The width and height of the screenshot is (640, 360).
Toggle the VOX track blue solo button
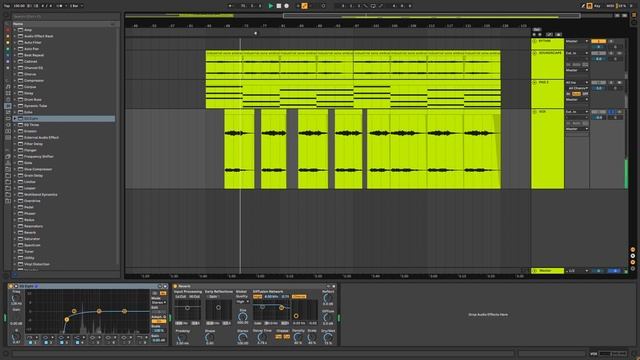(x=611, y=112)
